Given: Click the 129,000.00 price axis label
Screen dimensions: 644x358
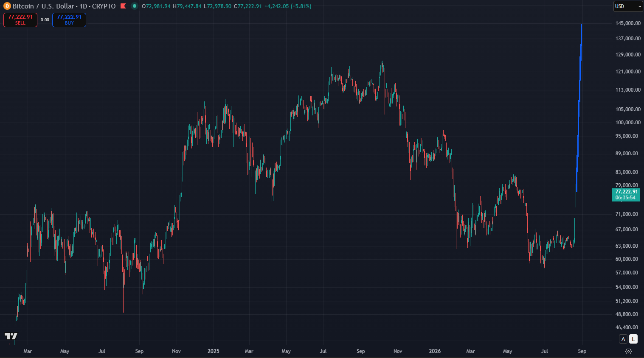Looking at the screenshot, I should 628,55.
